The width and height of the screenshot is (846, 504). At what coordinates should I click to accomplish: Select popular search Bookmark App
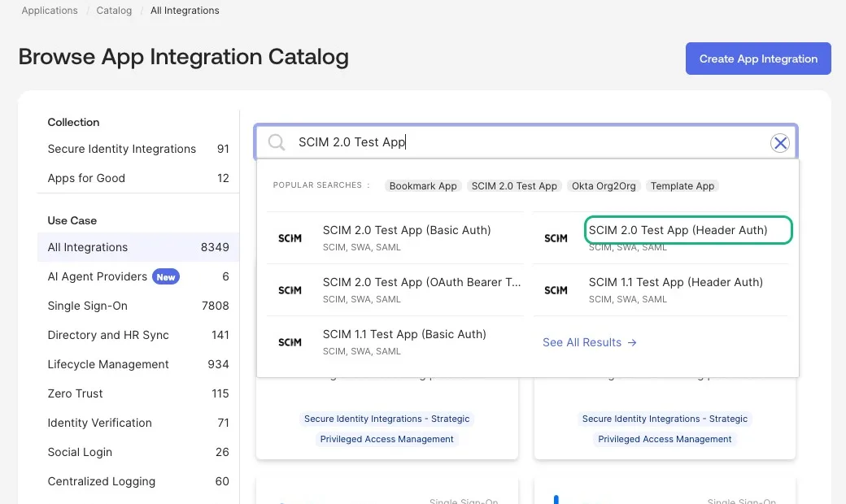point(423,186)
